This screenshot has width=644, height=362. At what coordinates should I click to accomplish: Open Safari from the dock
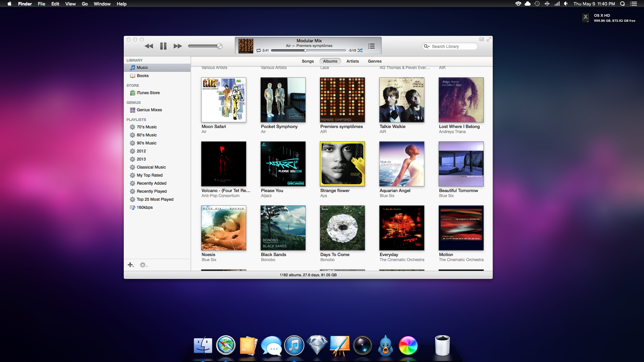pyautogui.click(x=226, y=346)
